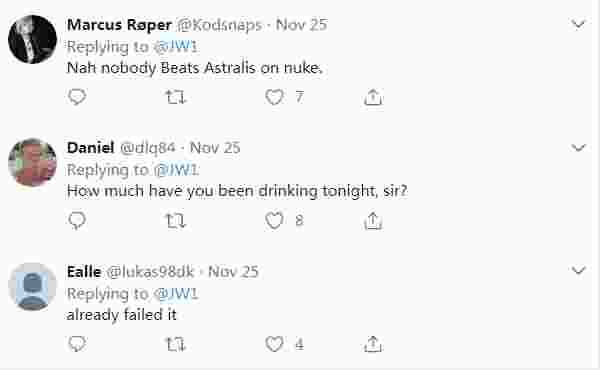Open @JW1 mention in Daniel's reply

176,170
